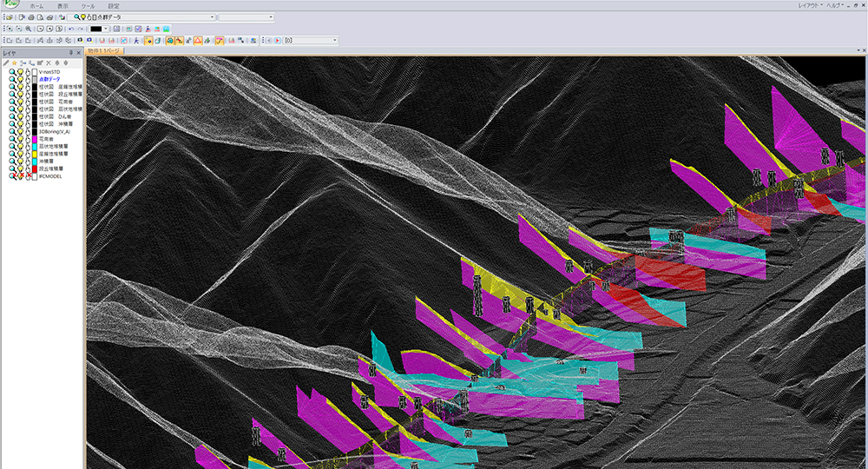Toggle the magnifier icon for IFCMODEL layer
The image size is (868, 469).
pyautogui.click(x=12, y=175)
